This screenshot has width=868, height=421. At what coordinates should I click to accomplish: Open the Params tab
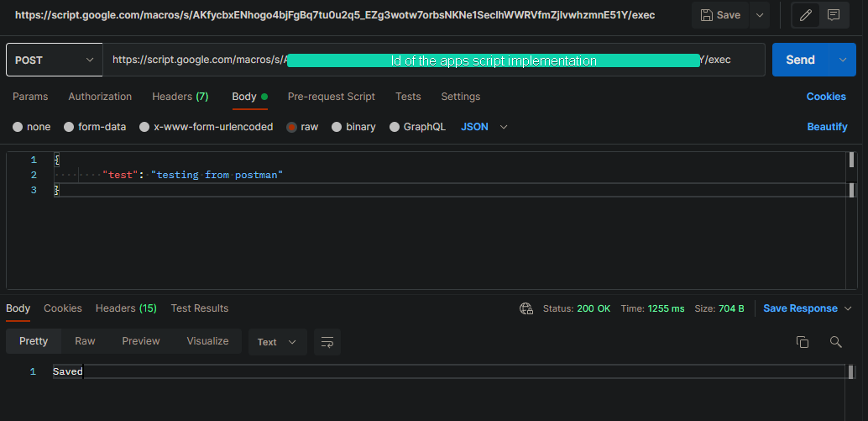tap(30, 97)
